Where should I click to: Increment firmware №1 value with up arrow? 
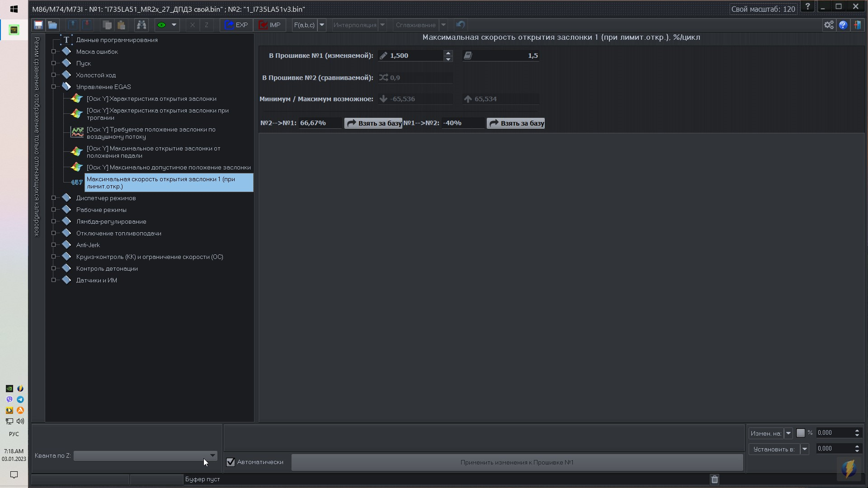(448, 52)
